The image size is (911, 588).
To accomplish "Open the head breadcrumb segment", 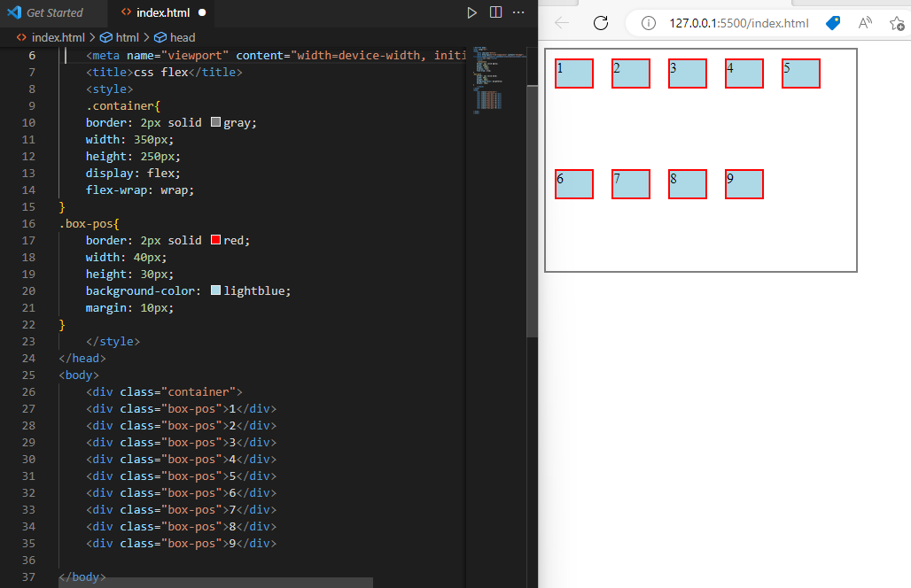I will (175, 38).
